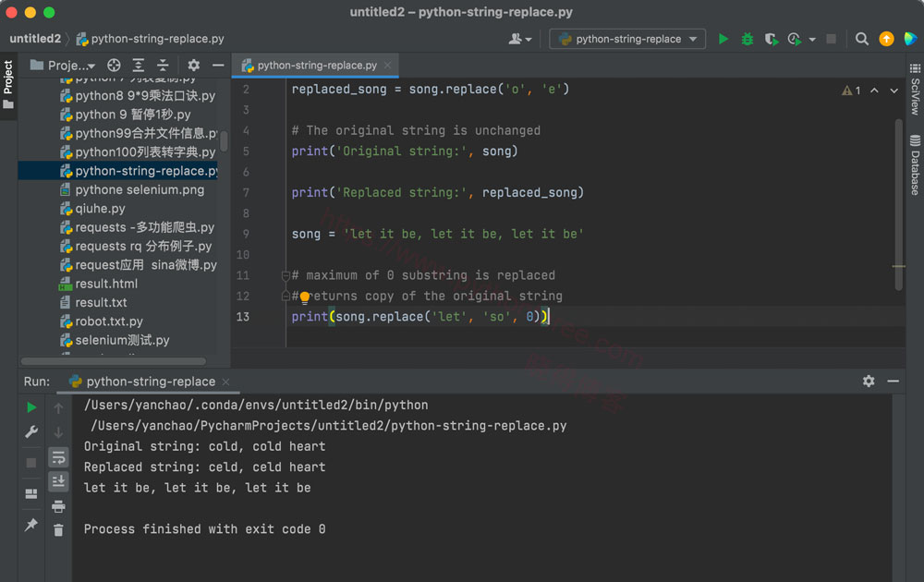Click the orange update arrow icon
924x582 pixels.
(x=886, y=39)
